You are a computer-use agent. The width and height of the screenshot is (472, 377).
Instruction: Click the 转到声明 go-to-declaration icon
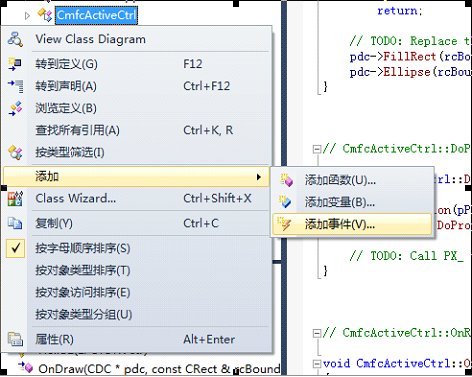(x=15, y=86)
